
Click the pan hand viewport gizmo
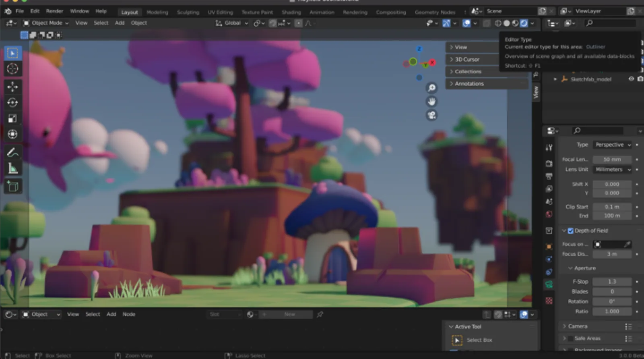coord(431,102)
